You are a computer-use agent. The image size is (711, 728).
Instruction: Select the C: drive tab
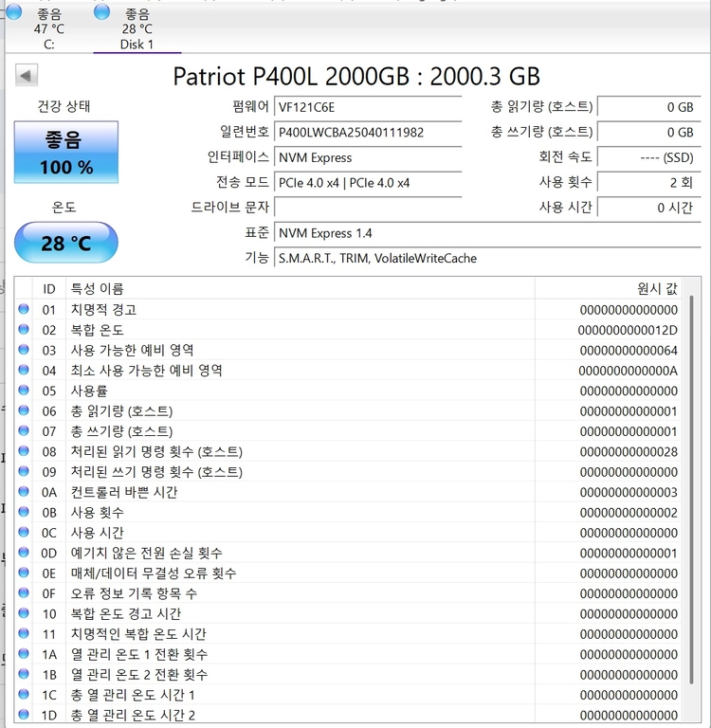[48, 28]
